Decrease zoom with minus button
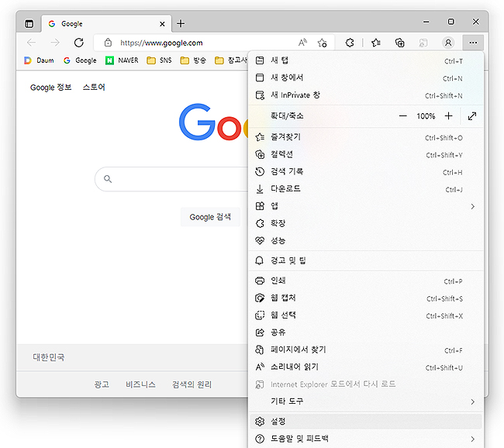The image size is (504, 448). pos(402,116)
